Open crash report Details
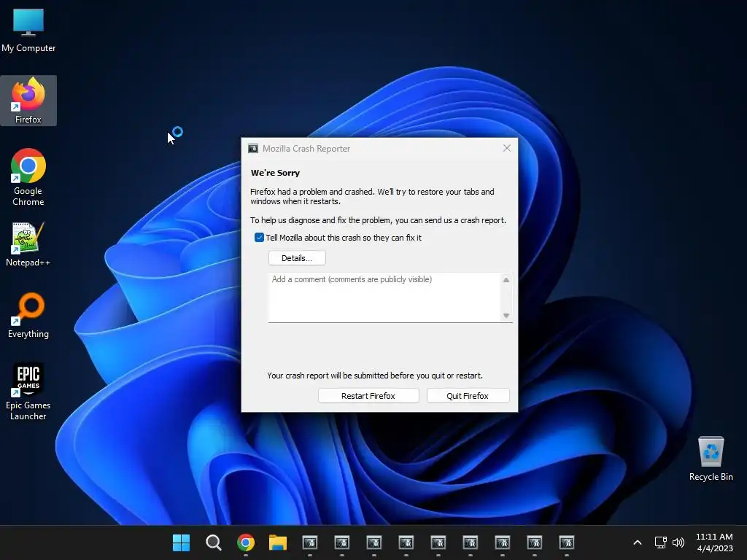 [x=297, y=258]
